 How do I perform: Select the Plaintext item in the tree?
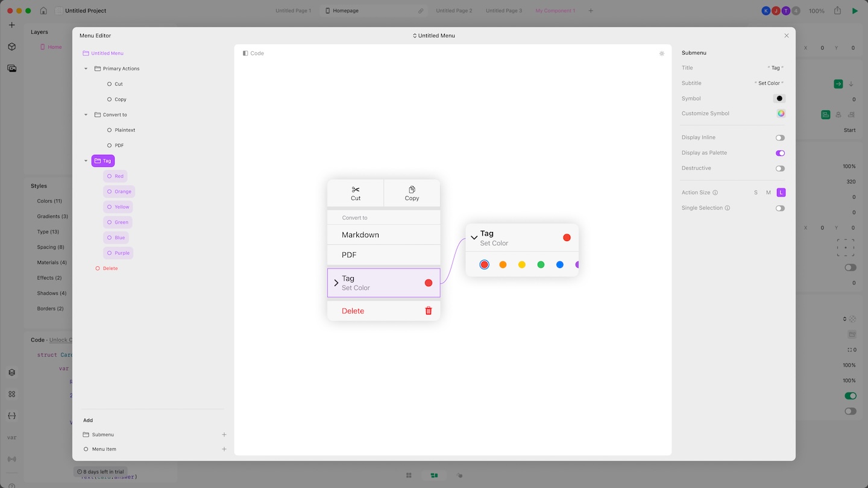coord(121,130)
